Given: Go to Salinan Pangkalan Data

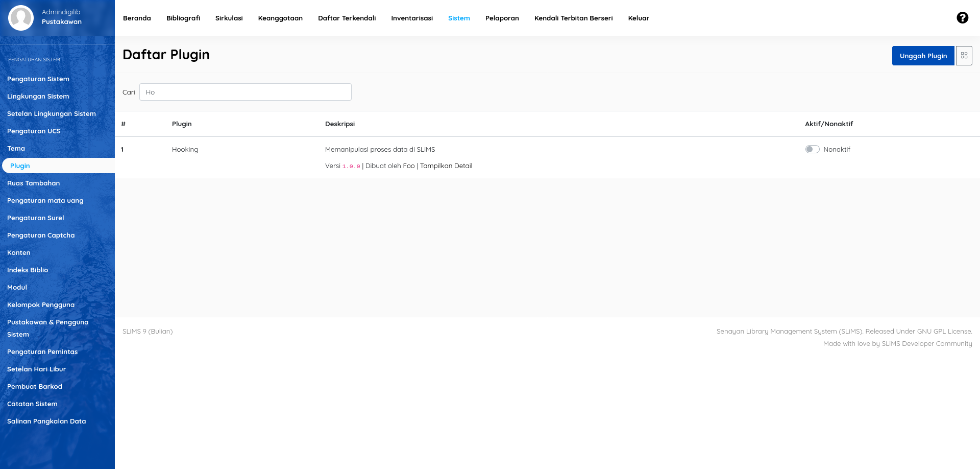Looking at the screenshot, I should [46, 421].
